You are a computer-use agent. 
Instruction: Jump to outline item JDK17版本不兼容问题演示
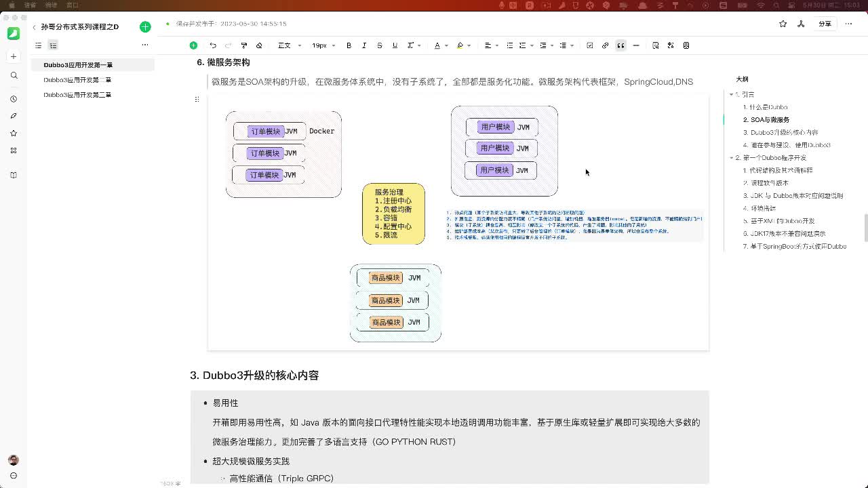[x=785, y=234]
